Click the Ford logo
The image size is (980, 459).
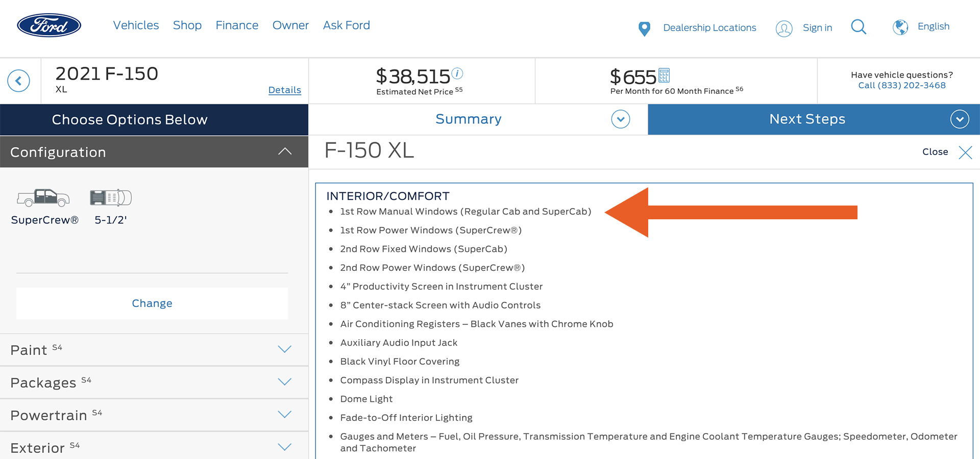point(49,25)
